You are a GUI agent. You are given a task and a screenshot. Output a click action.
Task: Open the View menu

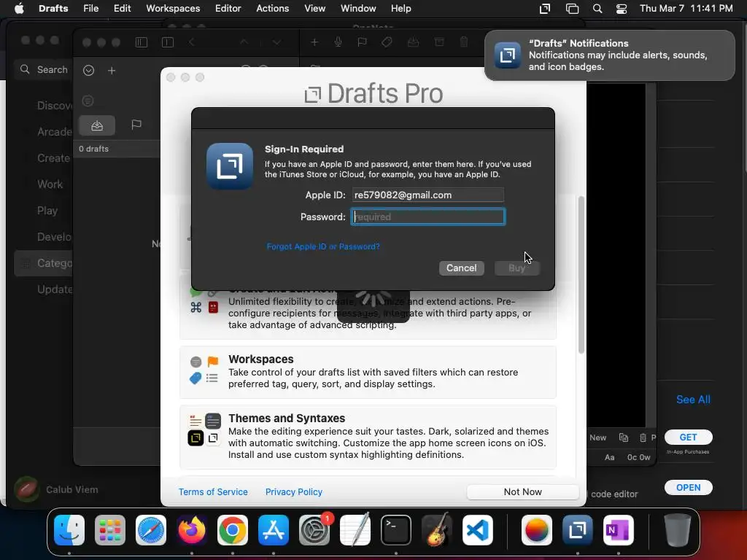point(314,9)
